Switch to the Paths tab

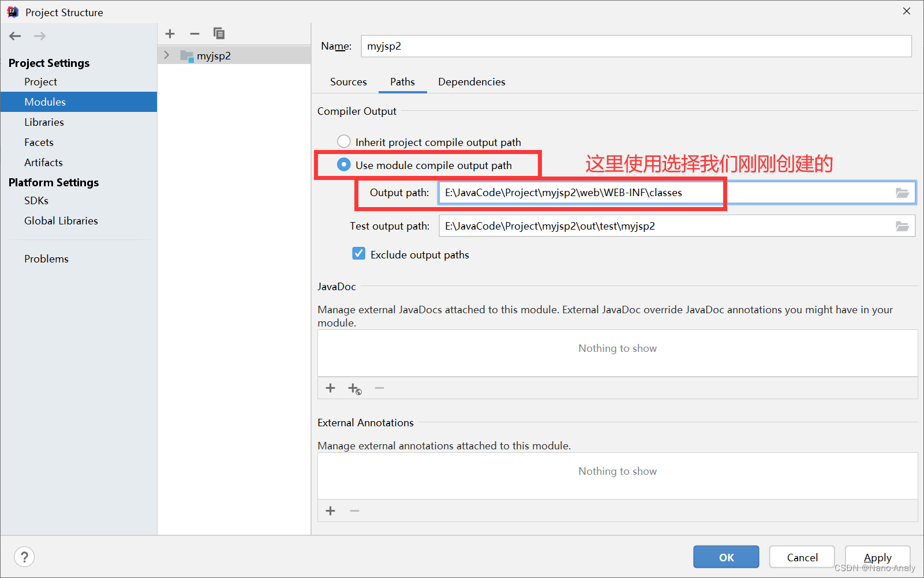pos(402,82)
